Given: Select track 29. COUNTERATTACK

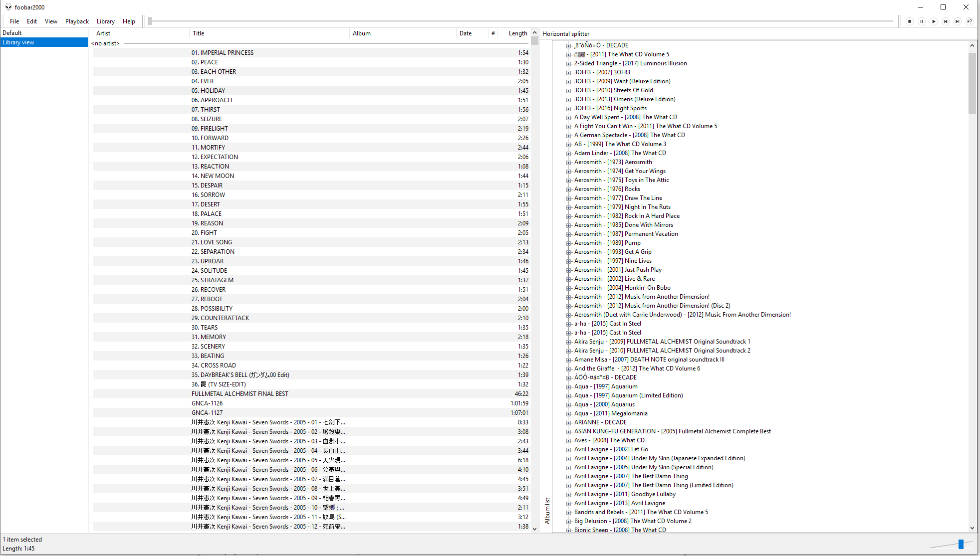Looking at the screenshot, I should tap(311, 318).
